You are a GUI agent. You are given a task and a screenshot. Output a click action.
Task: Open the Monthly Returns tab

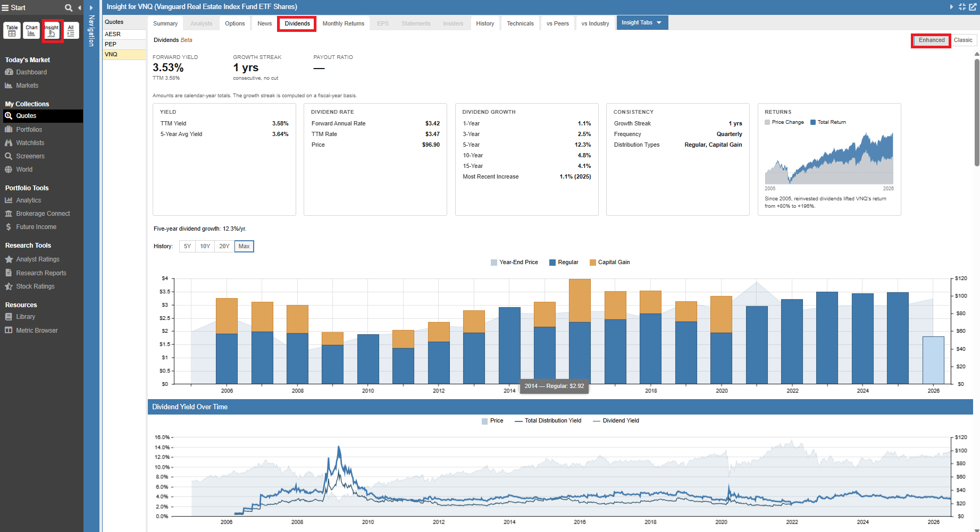click(x=344, y=24)
